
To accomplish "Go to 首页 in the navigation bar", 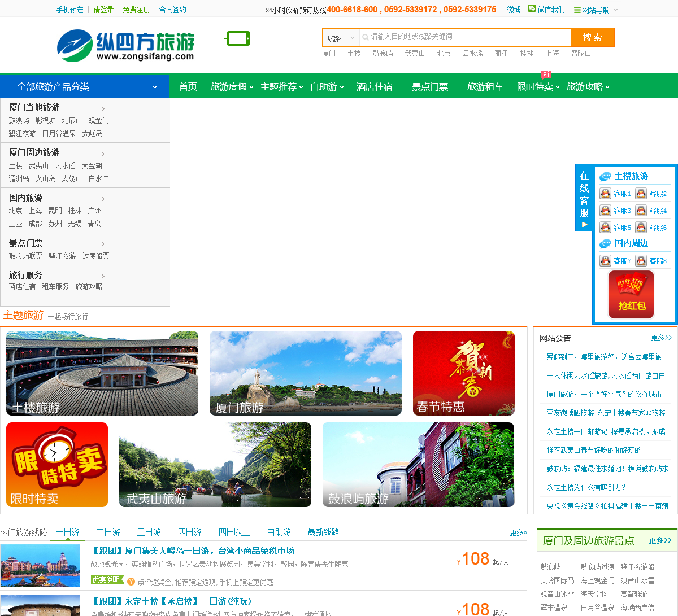I will tap(188, 86).
